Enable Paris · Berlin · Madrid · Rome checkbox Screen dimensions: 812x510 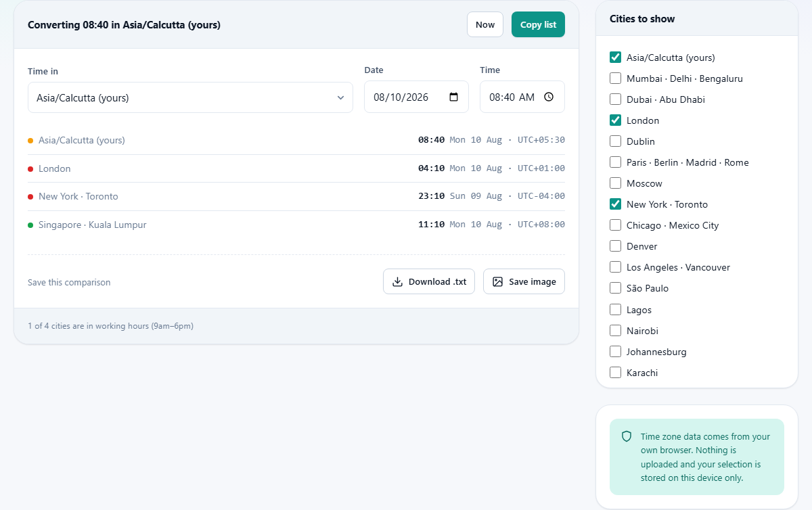point(615,162)
